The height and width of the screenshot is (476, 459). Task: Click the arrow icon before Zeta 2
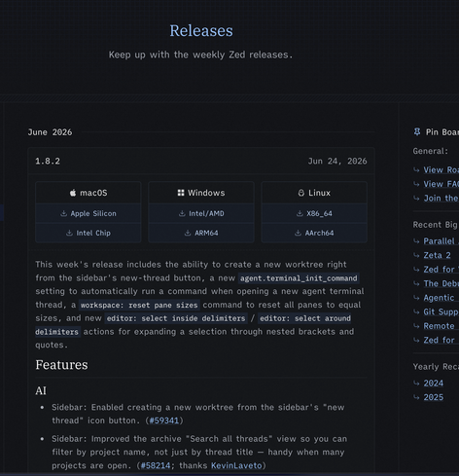tap(416, 255)
